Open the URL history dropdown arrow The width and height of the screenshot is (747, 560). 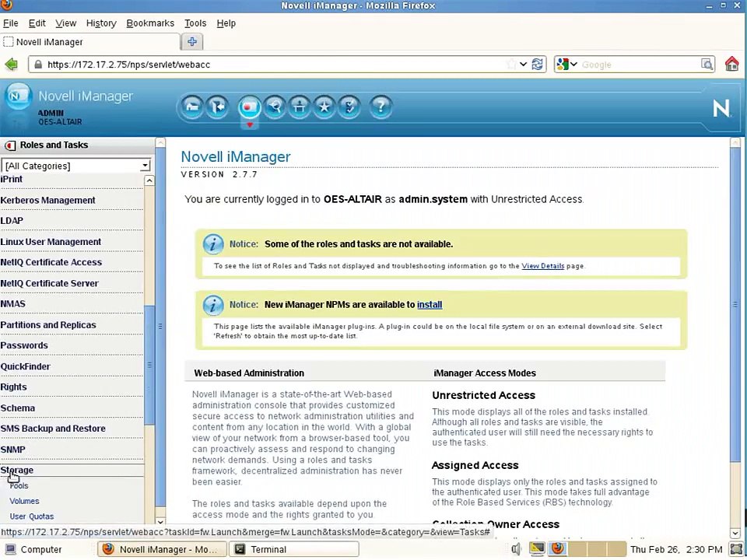pyautogui.click(x=523, y=65)
